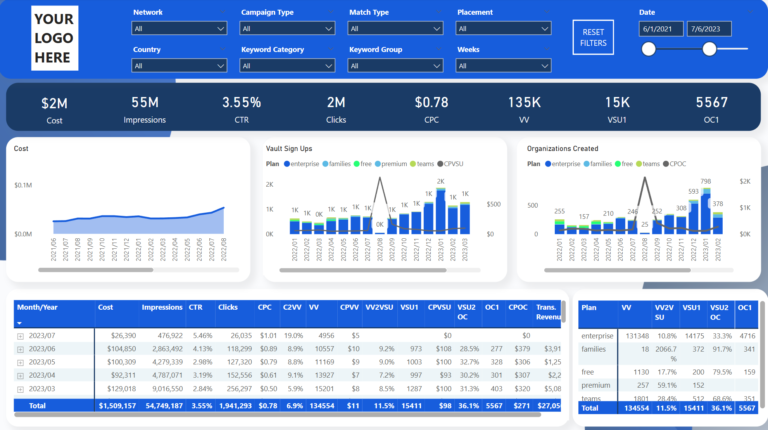Image resolution: width=768 pixels, height=430 pixels.
Task: Click premium legend in Vault Sign Ups
Action: click(391, 164)
